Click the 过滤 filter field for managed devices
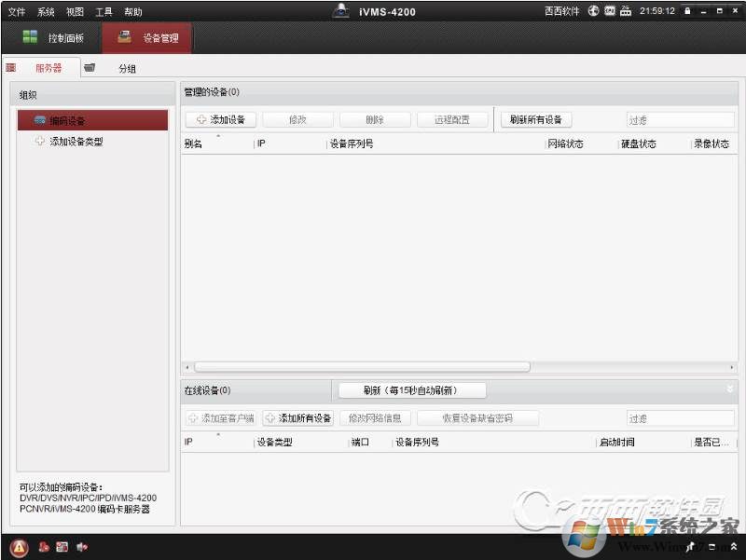The height and width of the screenshot is (560, 746). (679, 120)
